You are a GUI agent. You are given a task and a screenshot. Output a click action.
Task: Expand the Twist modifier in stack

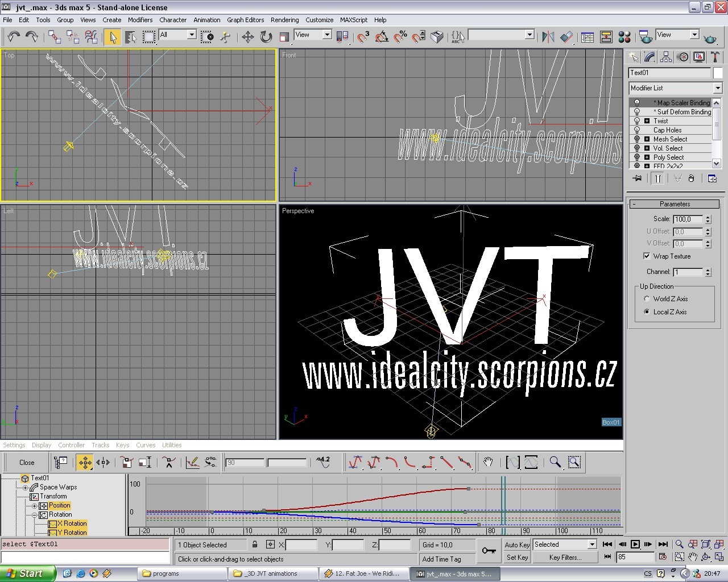click(647, 121)
